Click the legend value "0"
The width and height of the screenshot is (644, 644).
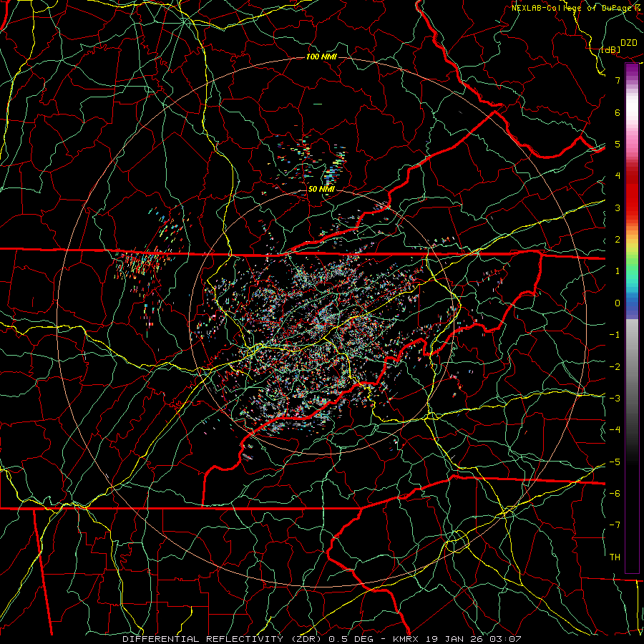pyautogui.click(x=618, y=303)
